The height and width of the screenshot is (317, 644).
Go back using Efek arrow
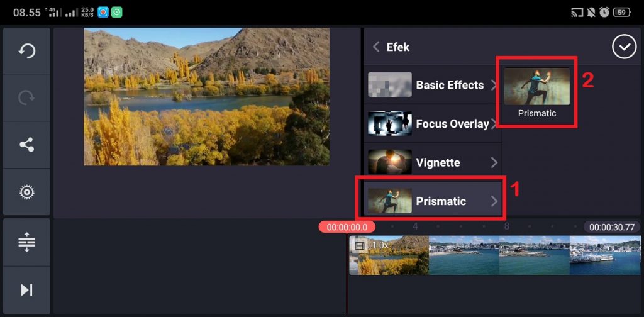click(376, 47)
